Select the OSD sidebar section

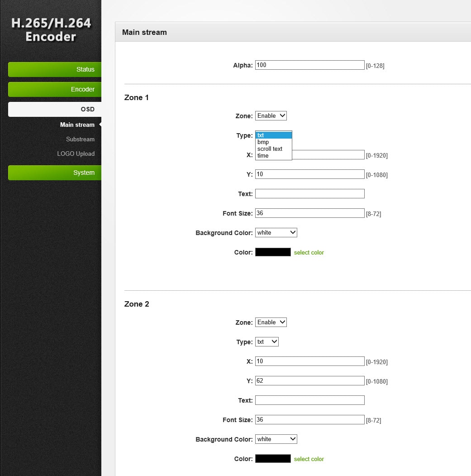pos(55,109)
